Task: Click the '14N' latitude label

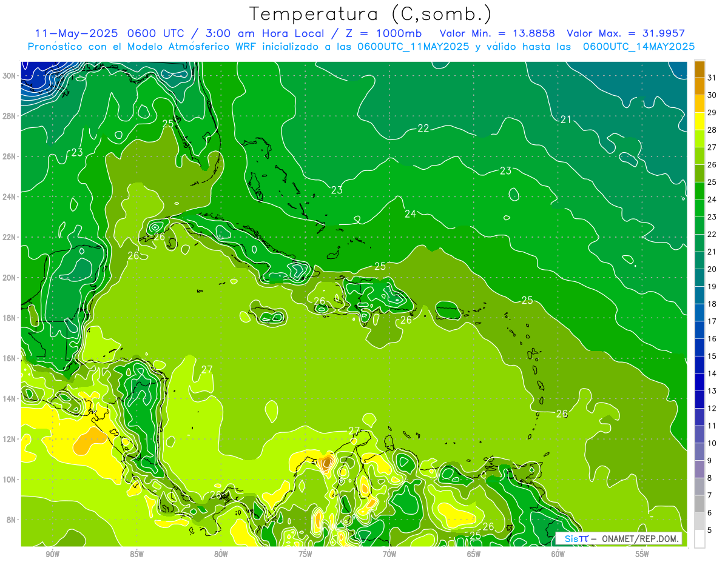Action: [x=10, y=398]
